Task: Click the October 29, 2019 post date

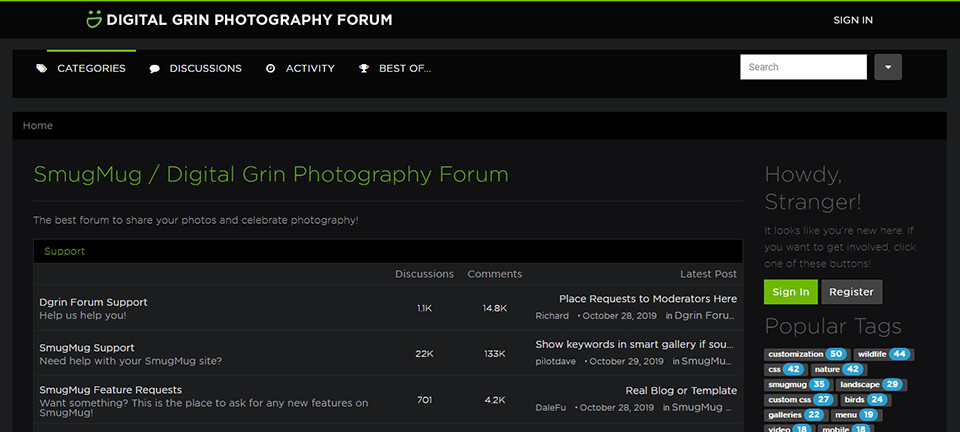Action: pyautogui.click(x=626, y=361)
